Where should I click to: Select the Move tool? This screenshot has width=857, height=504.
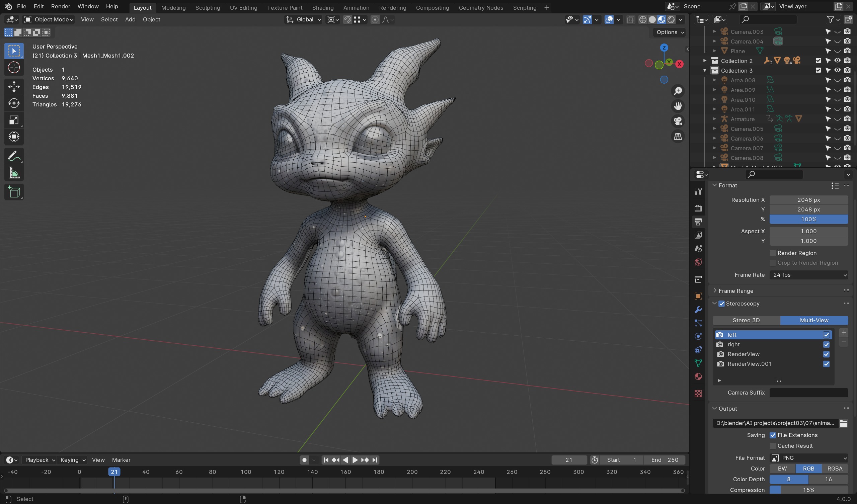[14, 86]
